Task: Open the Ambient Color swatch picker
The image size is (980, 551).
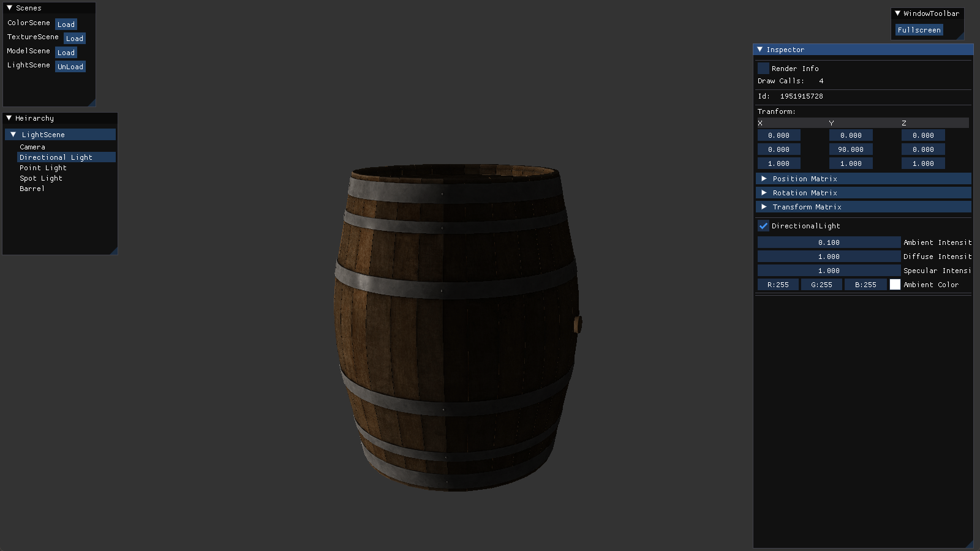Action: (895, 285)
